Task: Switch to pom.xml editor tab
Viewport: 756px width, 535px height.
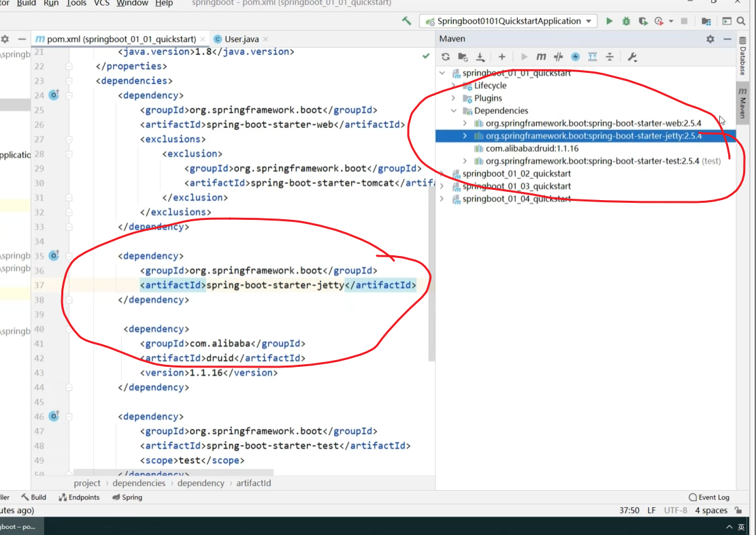Action: pos(121,39)
